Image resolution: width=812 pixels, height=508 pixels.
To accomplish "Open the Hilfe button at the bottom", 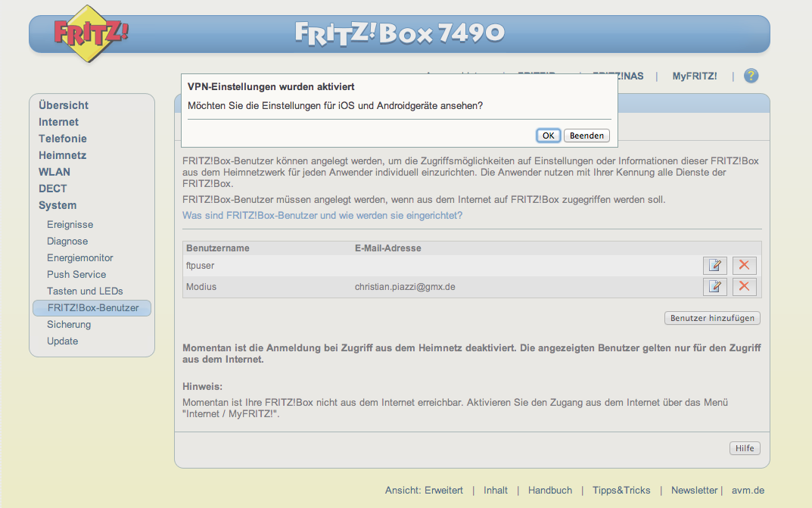I will click(745, 448).
